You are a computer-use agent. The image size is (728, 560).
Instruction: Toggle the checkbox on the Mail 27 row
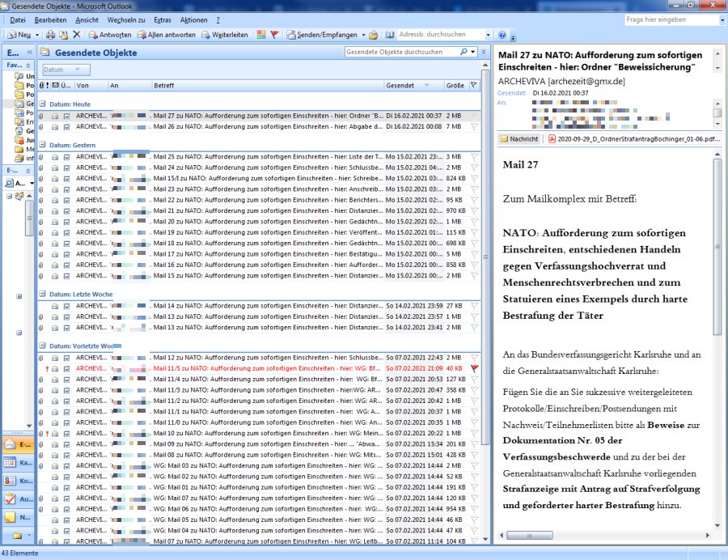click(66, 116)
